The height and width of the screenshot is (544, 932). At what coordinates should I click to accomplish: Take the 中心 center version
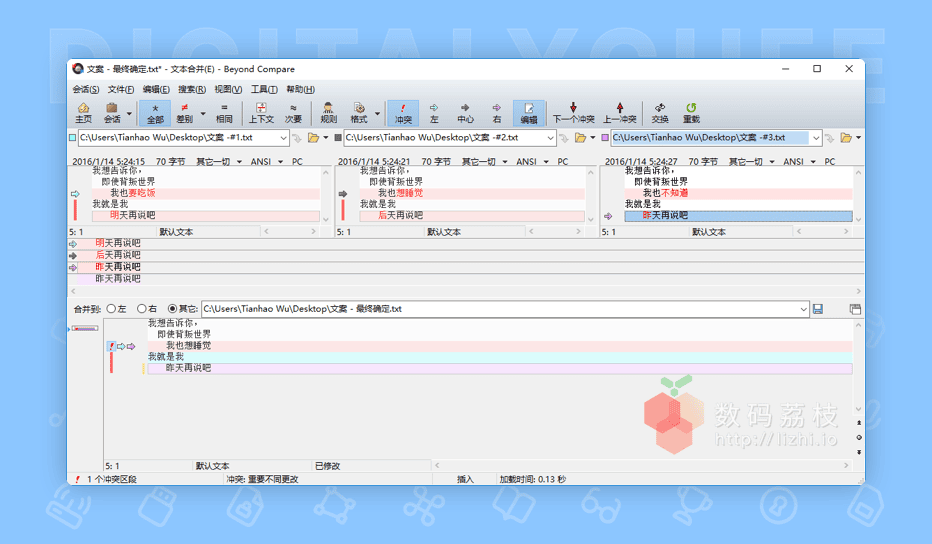[465, 112]
